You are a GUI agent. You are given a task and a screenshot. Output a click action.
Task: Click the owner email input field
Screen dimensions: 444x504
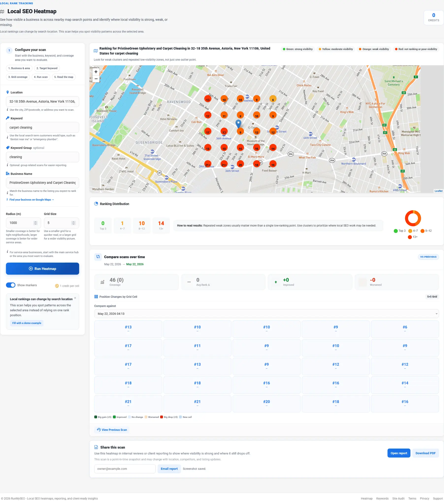125,469
